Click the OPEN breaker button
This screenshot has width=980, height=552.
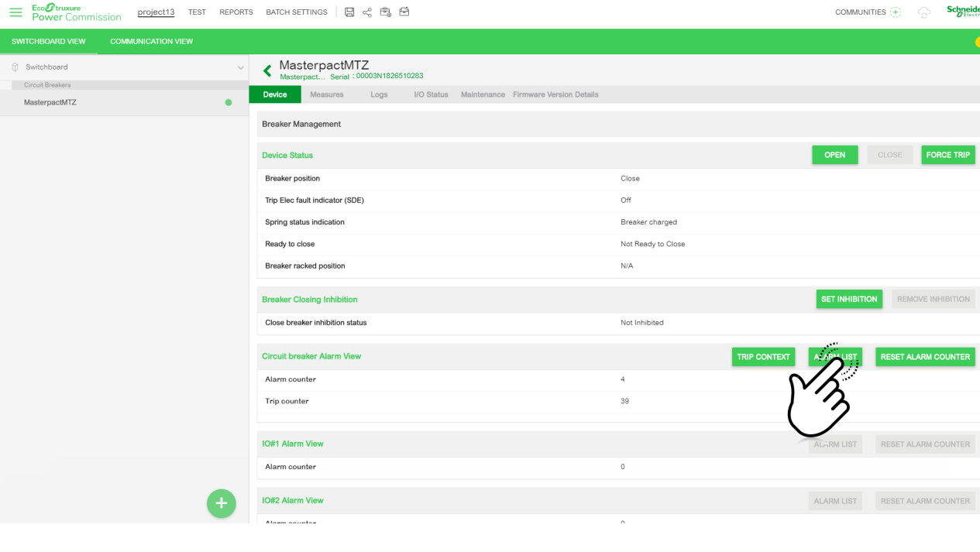tap(835, 155)
